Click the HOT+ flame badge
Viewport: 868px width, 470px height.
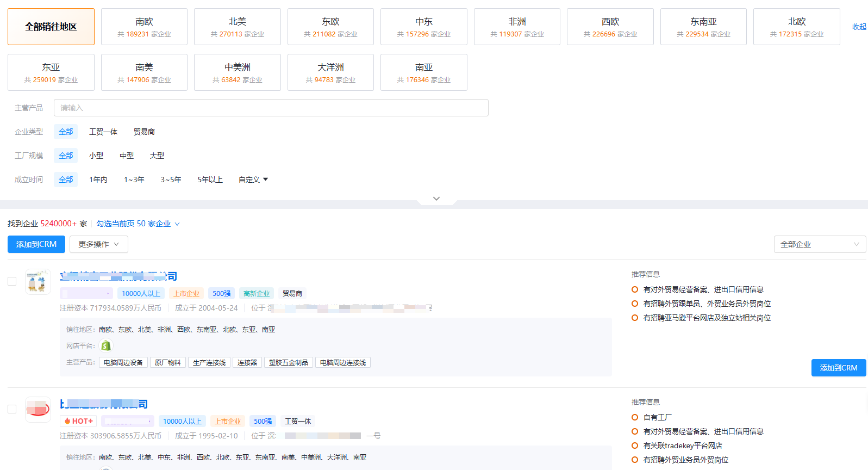click(x=78, y=421)
